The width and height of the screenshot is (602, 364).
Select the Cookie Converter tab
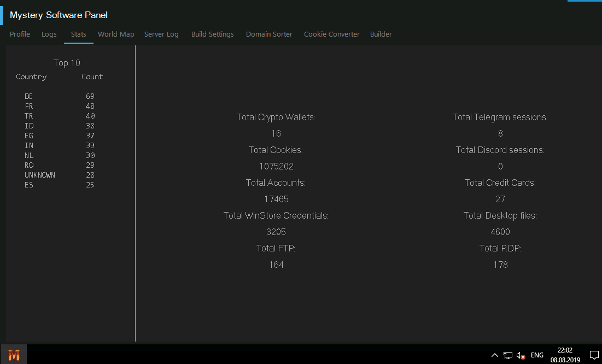coord(332,34)
